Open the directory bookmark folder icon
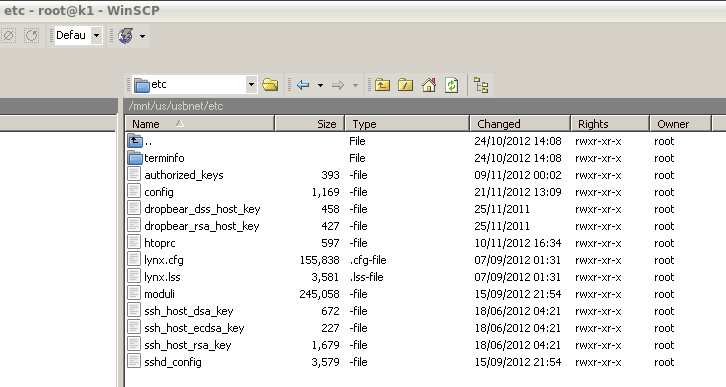Screen dimensions: 726x387 (270, 85)
